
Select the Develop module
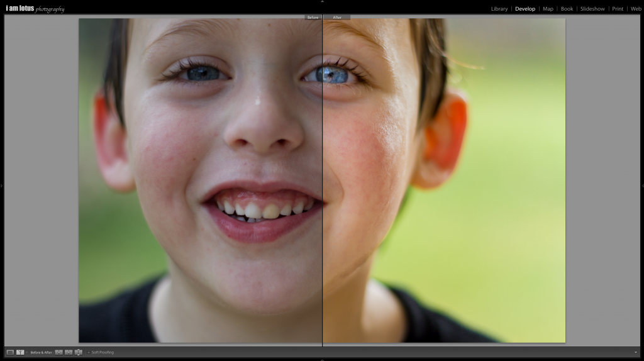(x=525, y=9)
